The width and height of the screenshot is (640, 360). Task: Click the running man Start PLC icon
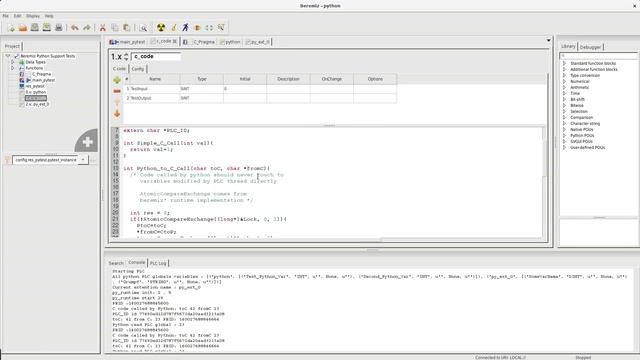(185, 28)
